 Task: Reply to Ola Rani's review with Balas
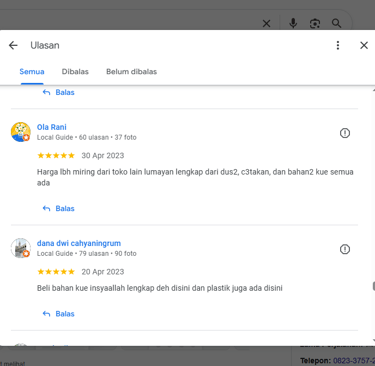tap(59, 209)
